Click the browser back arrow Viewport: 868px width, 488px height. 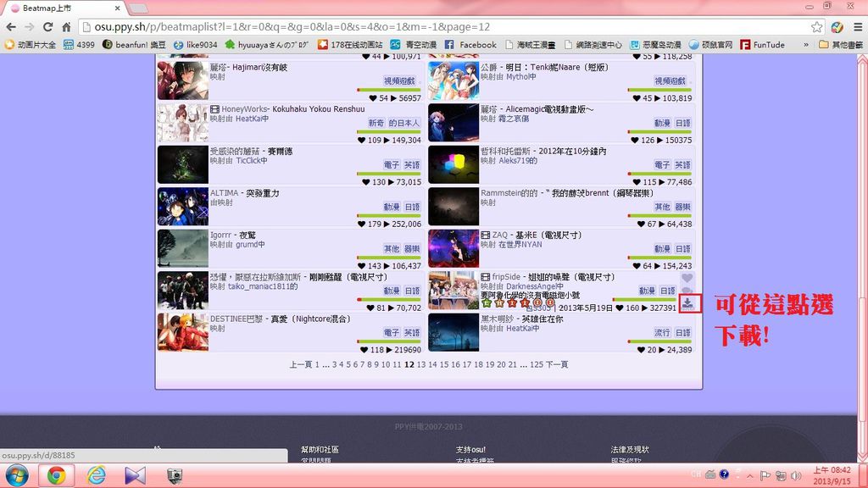(11, 26)
